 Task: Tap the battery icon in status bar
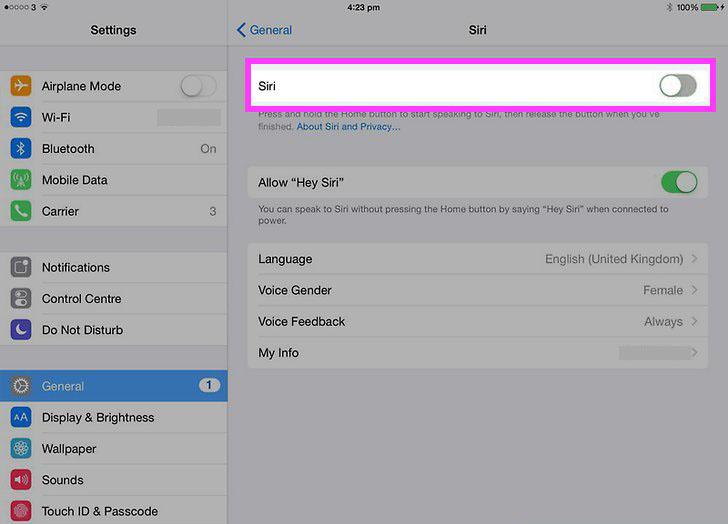712,7
